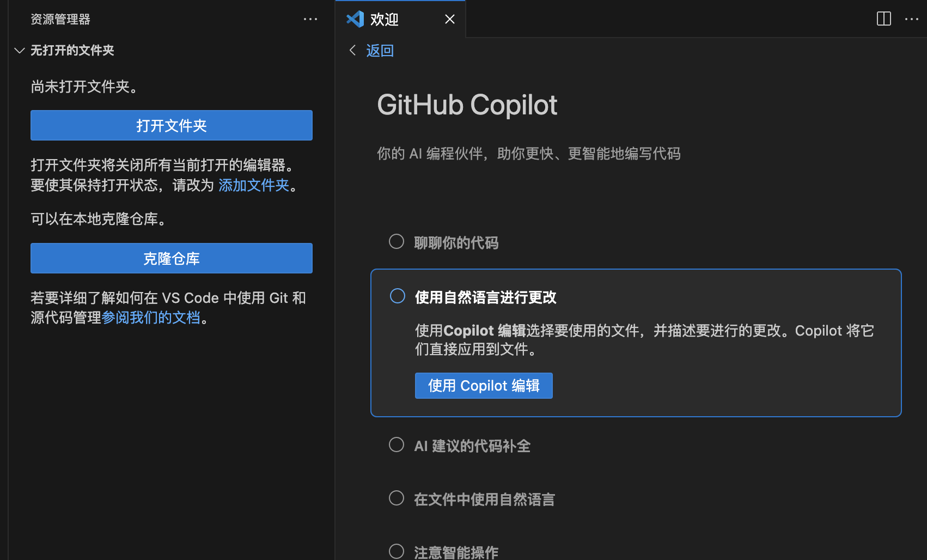Image resolution: width=927 pixels, height=560 pixels.
Task: Click the 资源管理器 panel title
Action: (x=60, y=19)
